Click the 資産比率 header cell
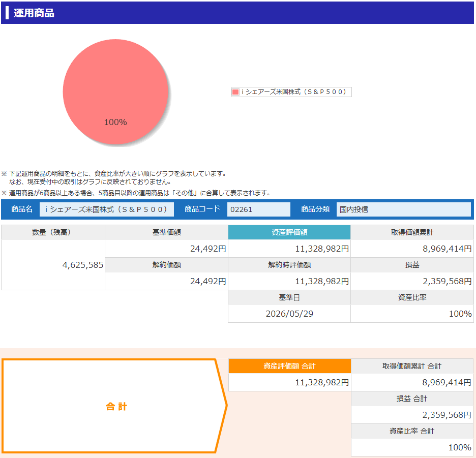 point(412,297)
